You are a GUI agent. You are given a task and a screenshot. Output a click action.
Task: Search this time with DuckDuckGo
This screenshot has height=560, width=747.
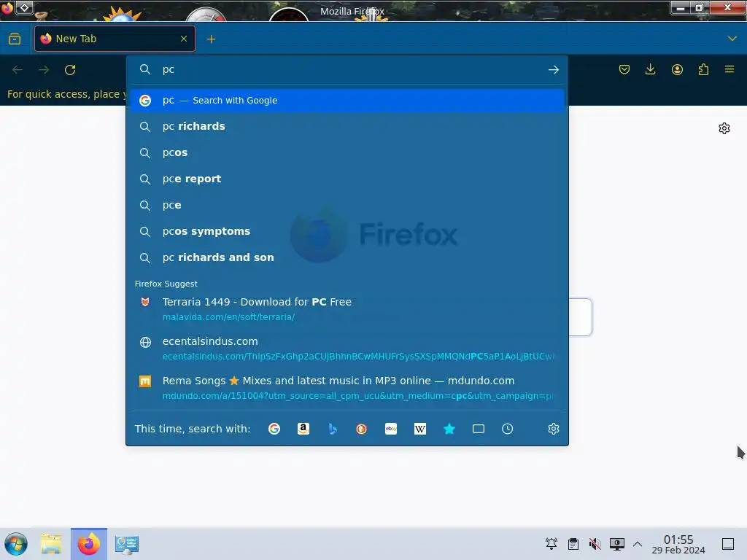tap(362, 429)
